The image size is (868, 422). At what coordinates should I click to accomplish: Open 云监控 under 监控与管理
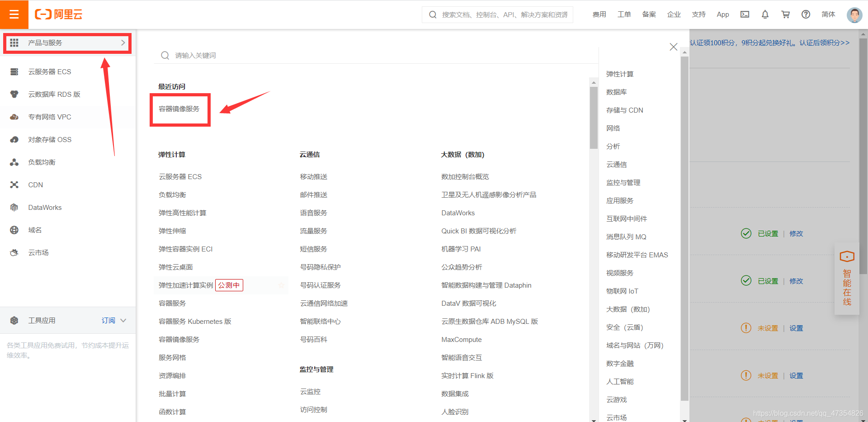coord(311,391)
